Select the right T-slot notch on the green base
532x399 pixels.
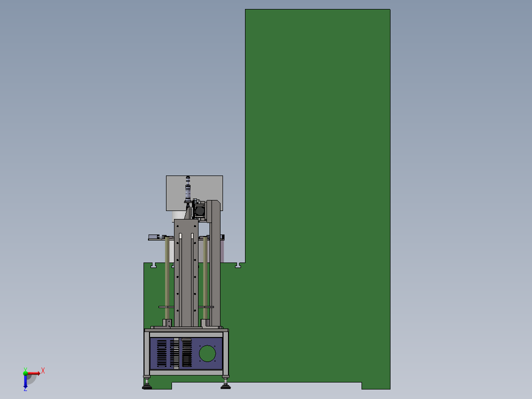point(238,265)
